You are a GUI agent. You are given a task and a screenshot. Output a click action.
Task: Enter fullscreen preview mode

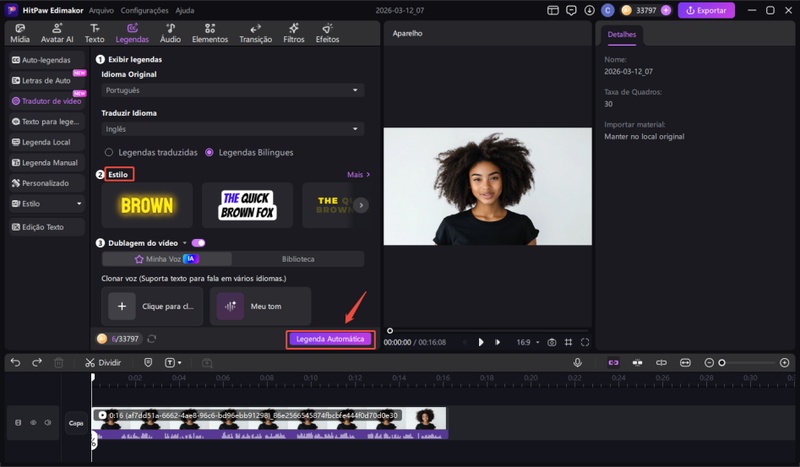click(x=585, y=342)
